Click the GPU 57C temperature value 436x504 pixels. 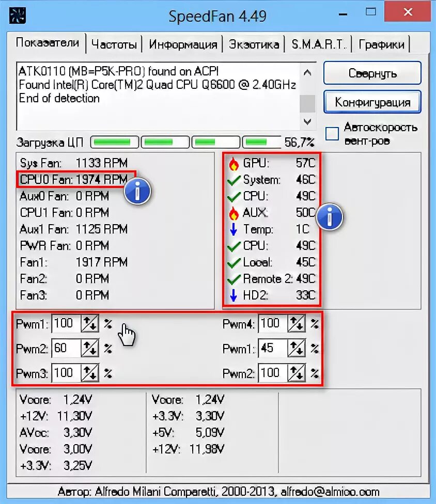(x=306, y=163)
